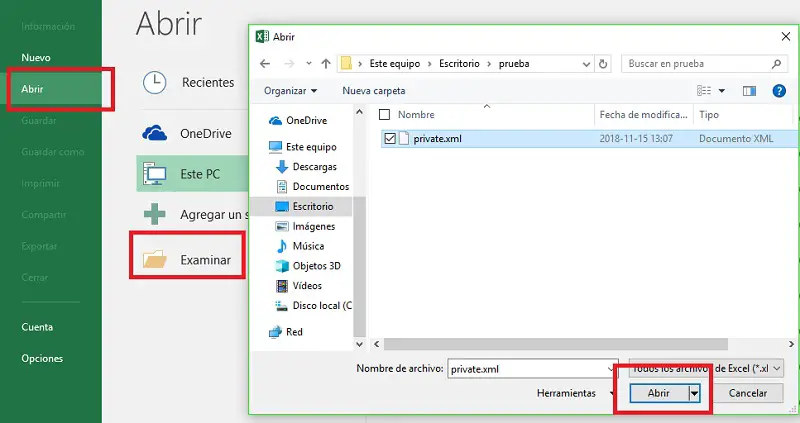Expand the Abrir button dropdown arrow

click(x=694, y=393)
